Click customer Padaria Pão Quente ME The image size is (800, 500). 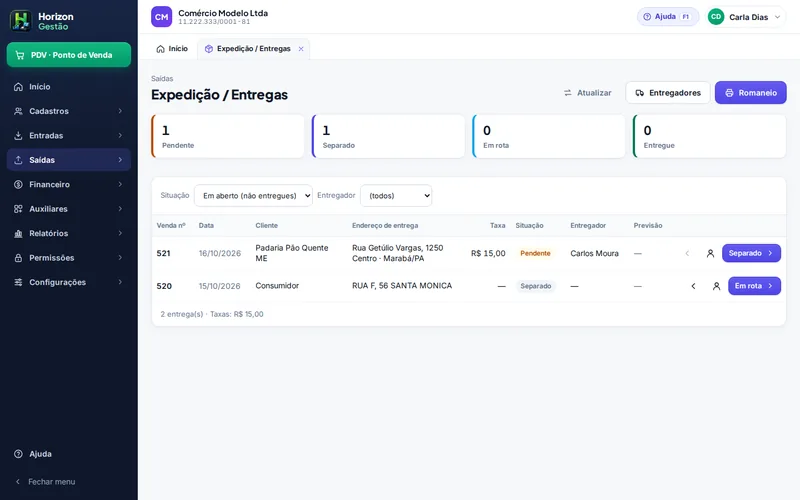(x=292, y=253)
